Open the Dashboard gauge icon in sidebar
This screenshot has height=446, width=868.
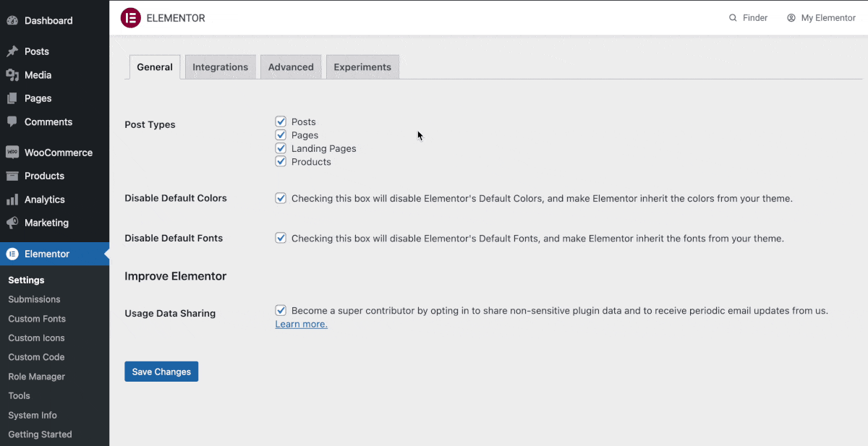pos(12,20)
